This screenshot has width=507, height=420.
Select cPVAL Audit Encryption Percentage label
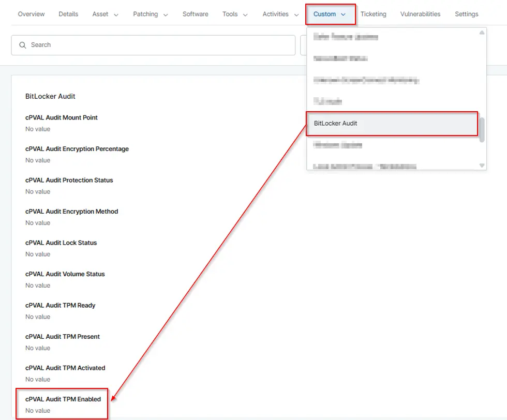coord(77,149)
